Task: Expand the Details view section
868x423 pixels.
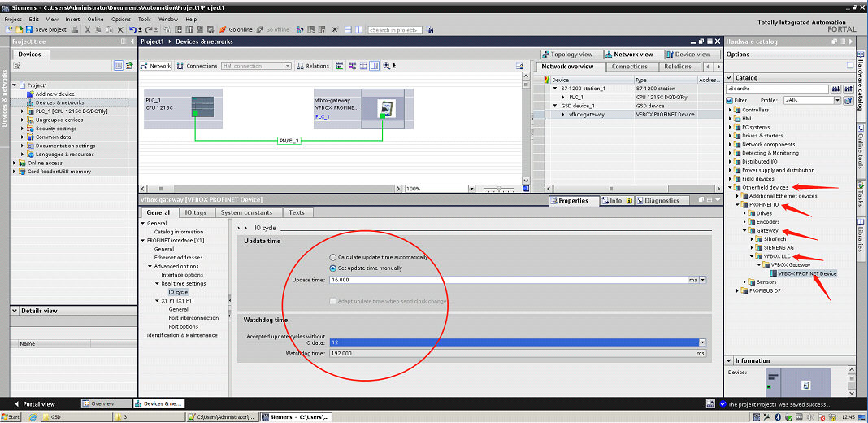Action: [x=15, y=311]
